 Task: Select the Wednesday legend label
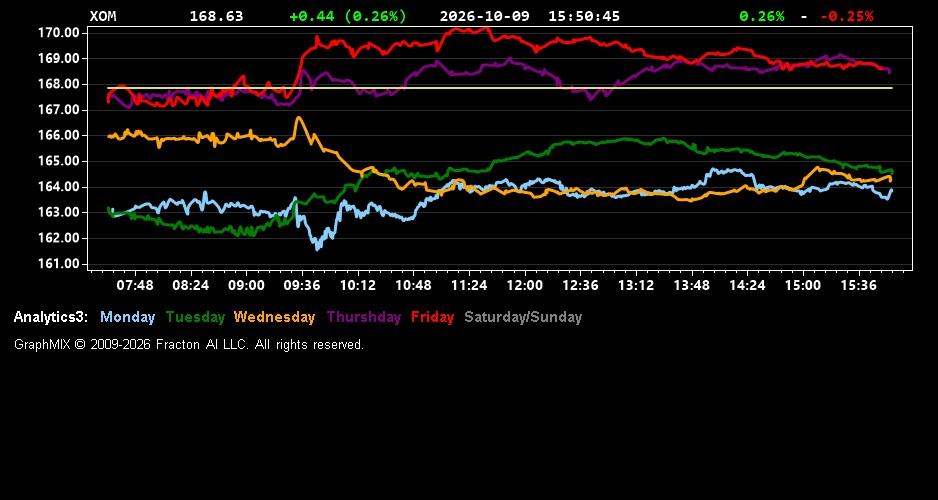click(275, 318)
